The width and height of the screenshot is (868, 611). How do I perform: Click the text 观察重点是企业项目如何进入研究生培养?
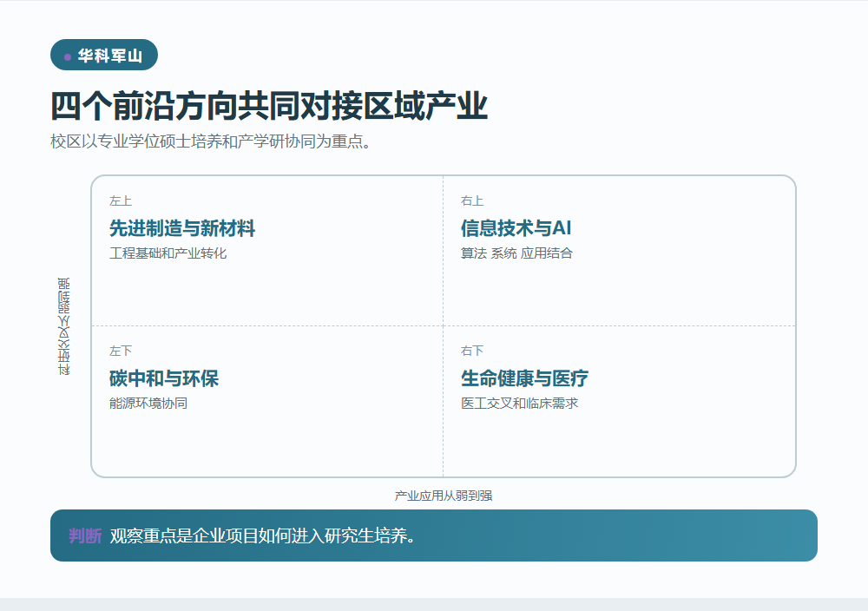(x=262, y=535)
